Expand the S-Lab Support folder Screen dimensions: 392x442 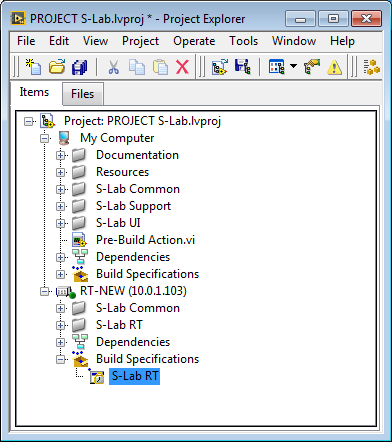point(61,206)
